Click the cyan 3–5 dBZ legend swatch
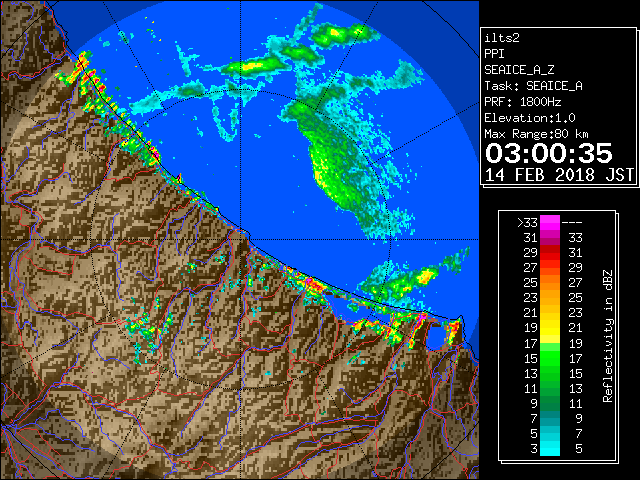640x480 pixels. point(550,448)
